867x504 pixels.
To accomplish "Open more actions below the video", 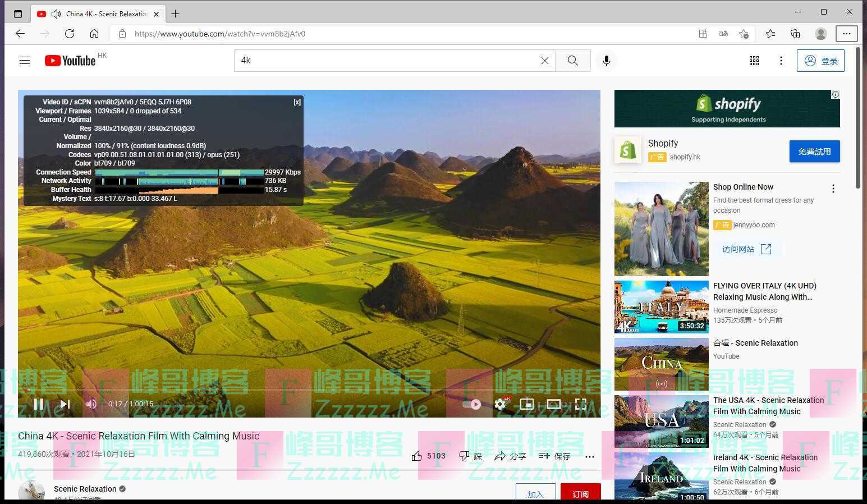I will [589, 456].
